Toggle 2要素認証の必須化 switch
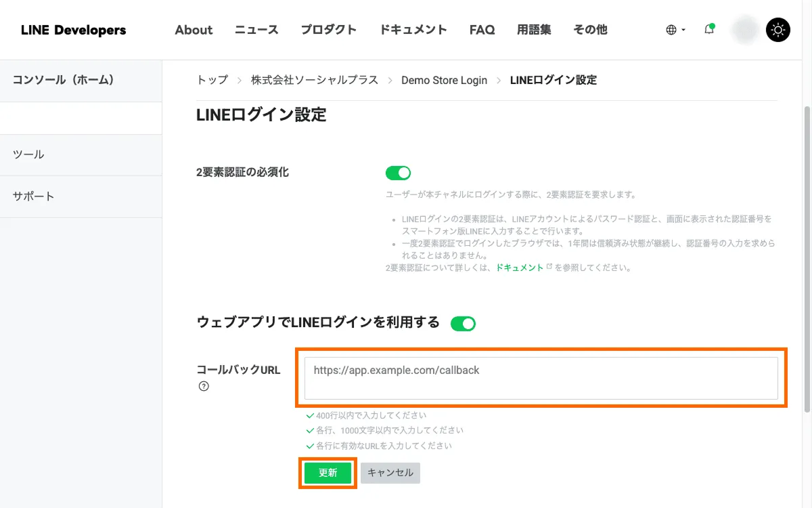This screenshot has width=812, height=508. (x=399, y=173)
